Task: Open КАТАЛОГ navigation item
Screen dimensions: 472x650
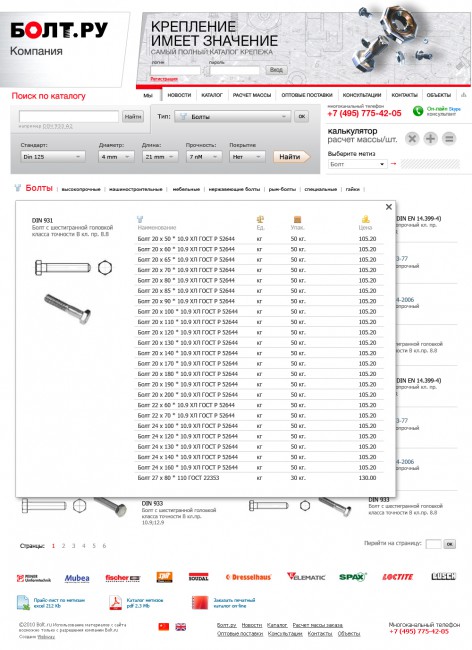Action: [212, 95]
